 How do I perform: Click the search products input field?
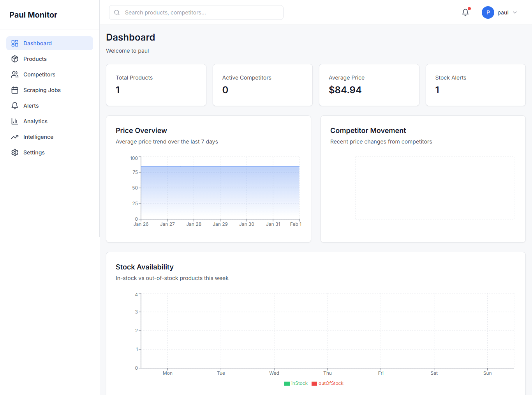(x=196, y=12)
